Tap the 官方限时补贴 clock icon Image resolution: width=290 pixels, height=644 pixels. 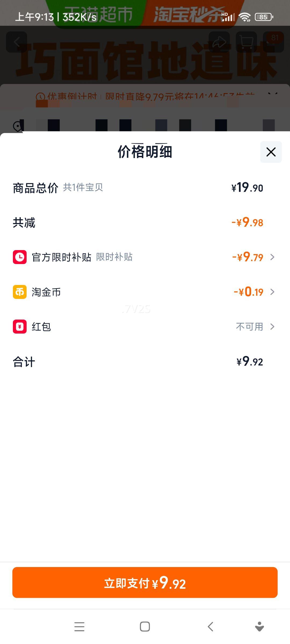pyautogui.click(x=20, y=257)
